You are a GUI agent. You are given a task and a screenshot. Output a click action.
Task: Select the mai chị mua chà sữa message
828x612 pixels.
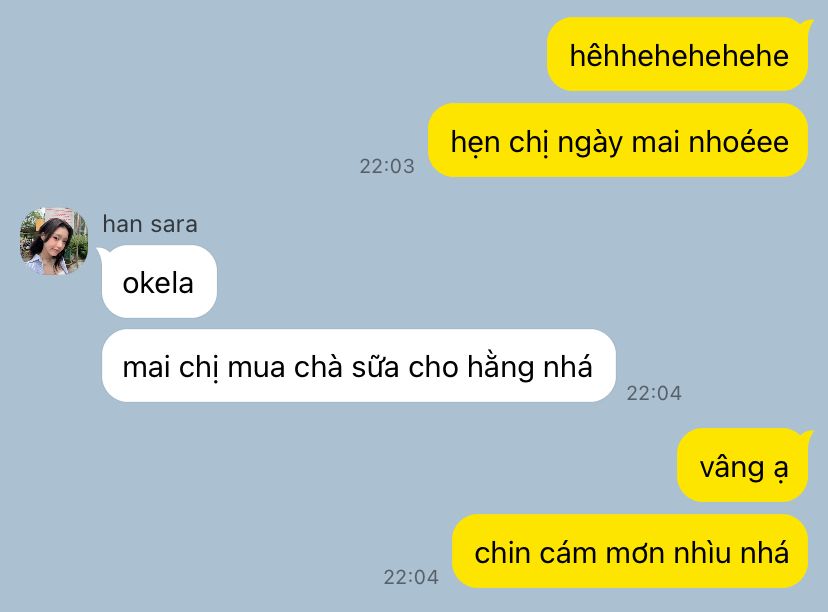pyautogui.click(x=359, y=365)
